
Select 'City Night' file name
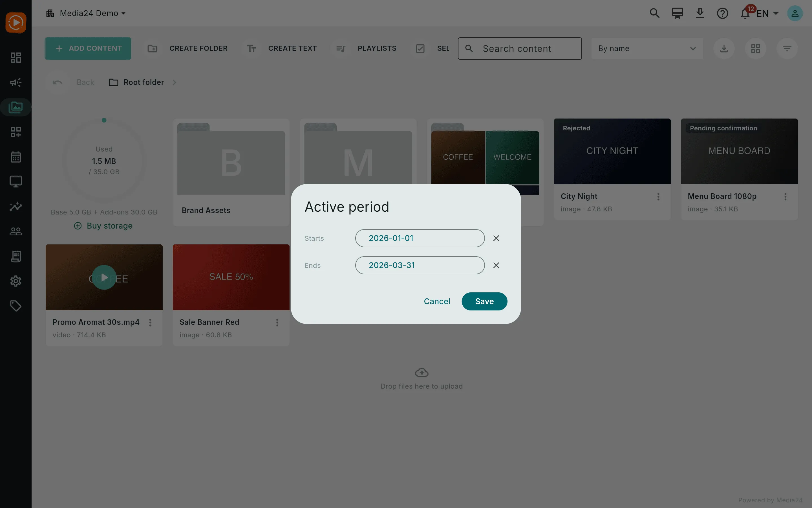click(579, 196)
